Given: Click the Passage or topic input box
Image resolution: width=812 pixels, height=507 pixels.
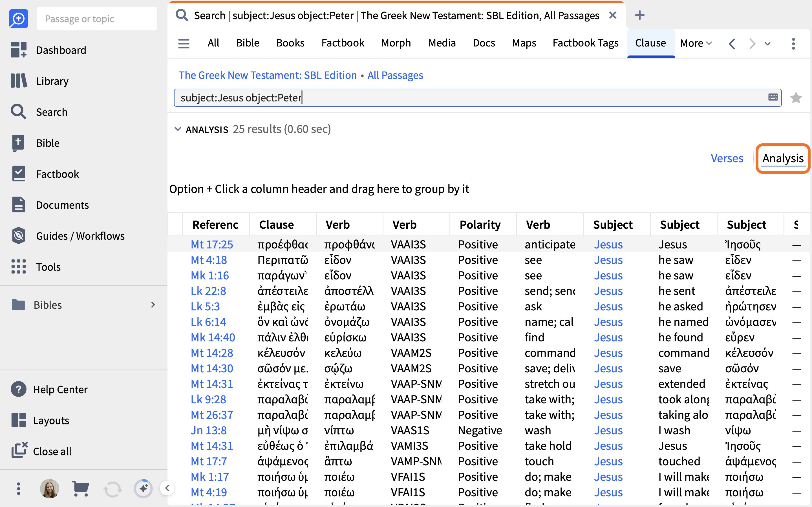Looking at the screenshot, I should coord(97,19).
